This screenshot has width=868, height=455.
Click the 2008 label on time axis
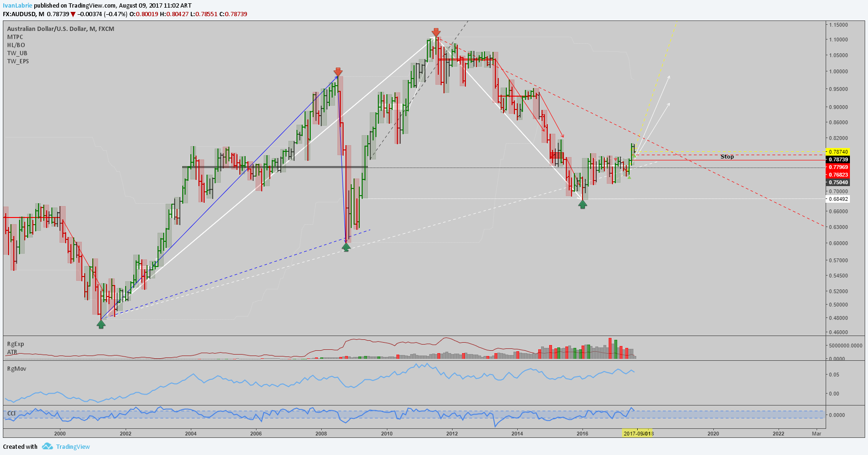tap(321, 433)
